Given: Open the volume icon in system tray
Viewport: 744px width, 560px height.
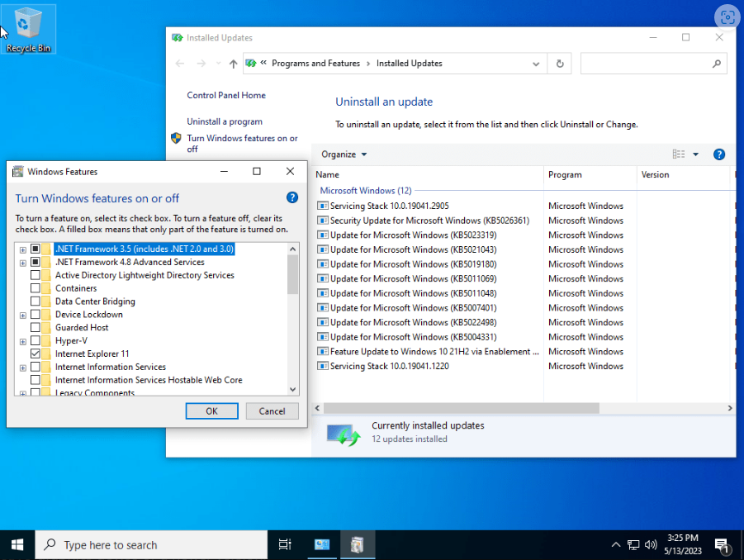Looking at the screenshot, I should pos(651,545).
